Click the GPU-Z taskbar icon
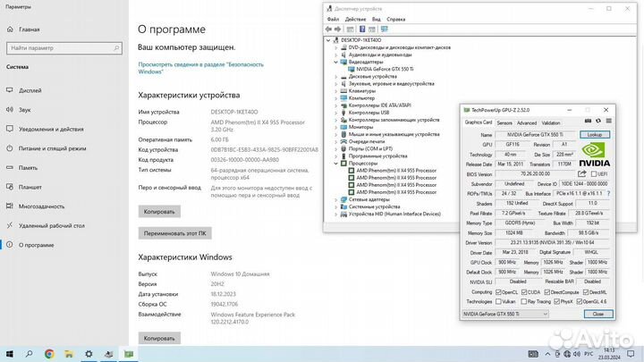 point(129,354)
